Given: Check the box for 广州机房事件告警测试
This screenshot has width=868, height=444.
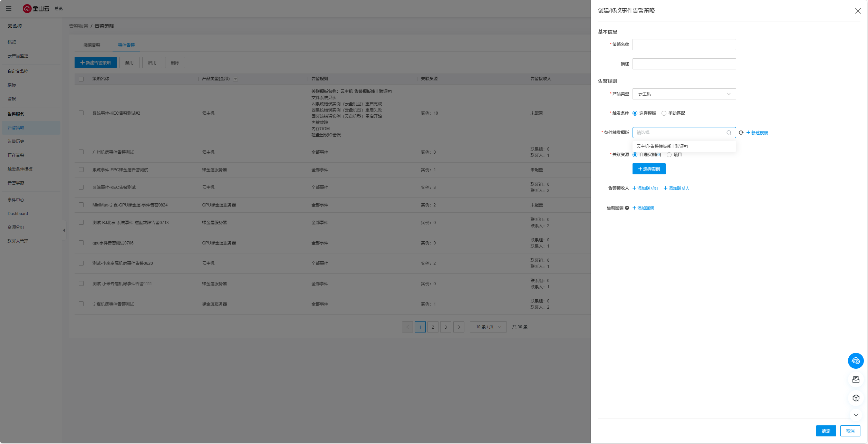Looking at the screenshot, I should [81, 152].
